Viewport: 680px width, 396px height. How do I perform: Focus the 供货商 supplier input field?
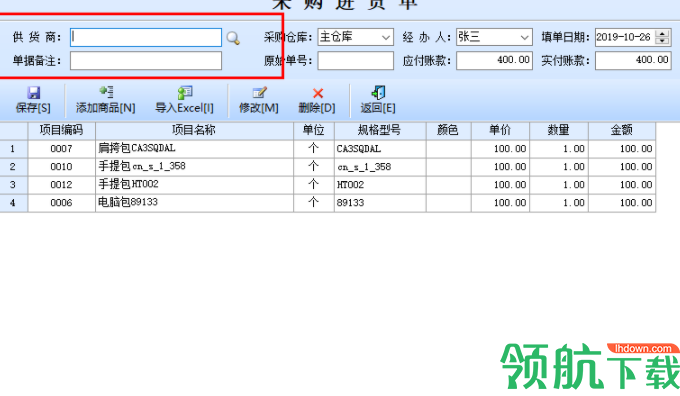point(146,37)
